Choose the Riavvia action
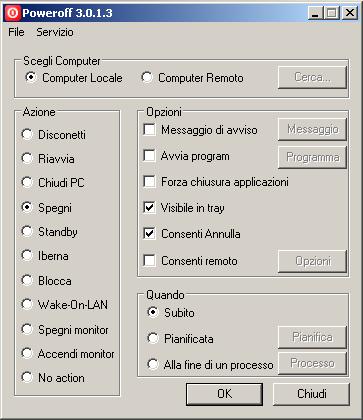363x420 pixels. point(48,159)
